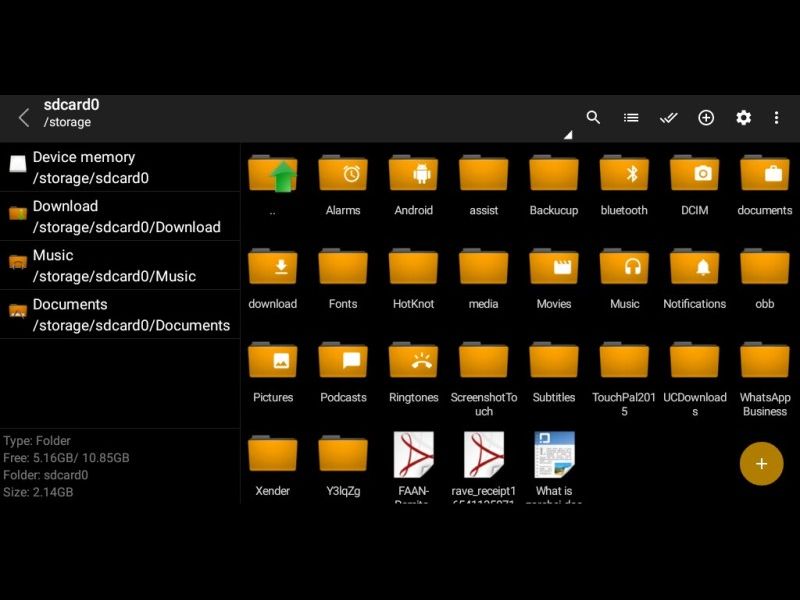This screenshot has height=600, width=800.
Task: Switch to list view mode
Action: point(631,118)
